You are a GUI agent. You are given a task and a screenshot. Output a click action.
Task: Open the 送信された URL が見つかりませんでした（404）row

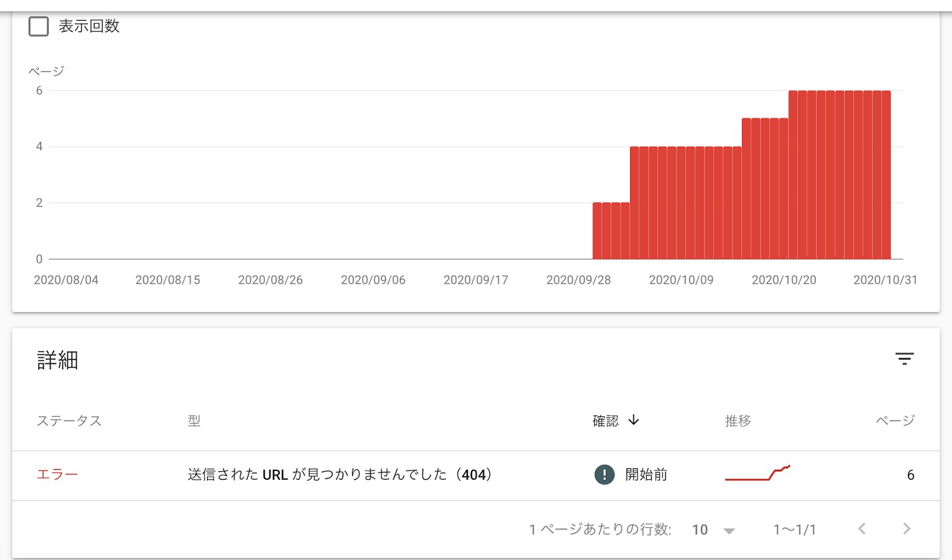click(476, 475)
